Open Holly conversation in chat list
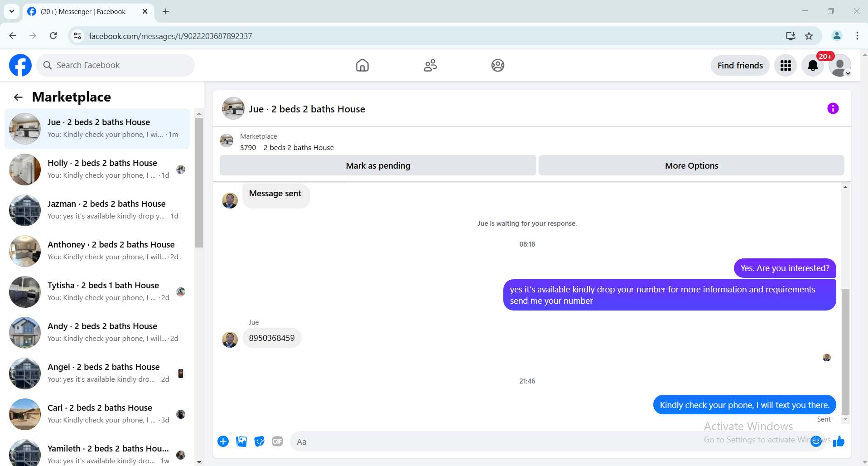 [x=97, y=170]
